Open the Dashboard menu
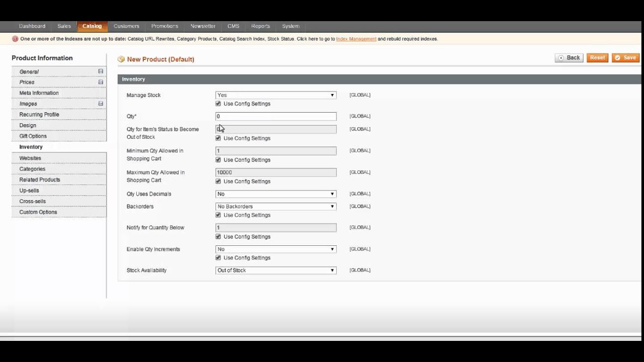This screenshot has height=362, width=644. (32, 26)
